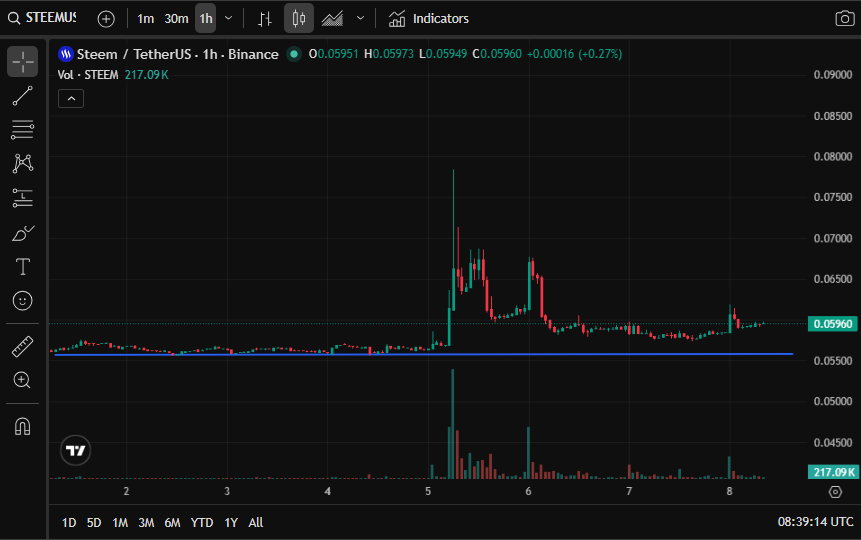Click the closing value C0.05960
861x540 pixels.
tap(497, 54)
